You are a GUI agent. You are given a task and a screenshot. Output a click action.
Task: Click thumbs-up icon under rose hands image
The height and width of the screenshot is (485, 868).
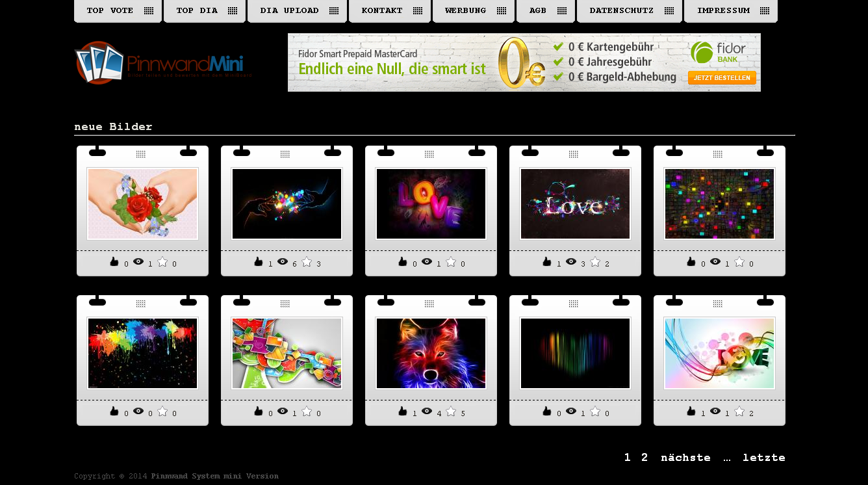click(x=114, y=262)
